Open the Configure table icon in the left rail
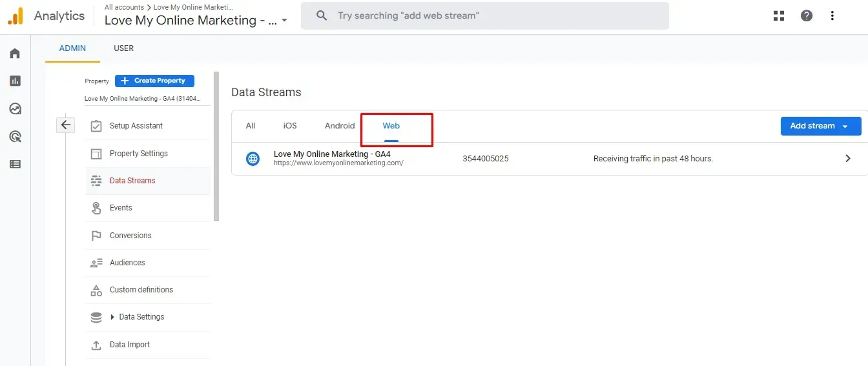The height and width of the screenshot is (366, 868). [x=15, y=164]
